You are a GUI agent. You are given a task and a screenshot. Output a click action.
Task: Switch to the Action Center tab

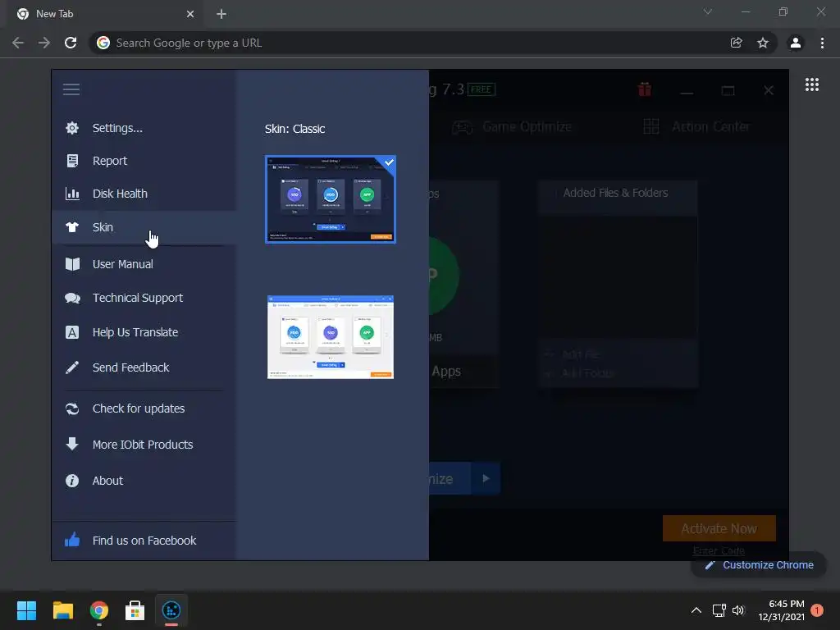[696, 127]
